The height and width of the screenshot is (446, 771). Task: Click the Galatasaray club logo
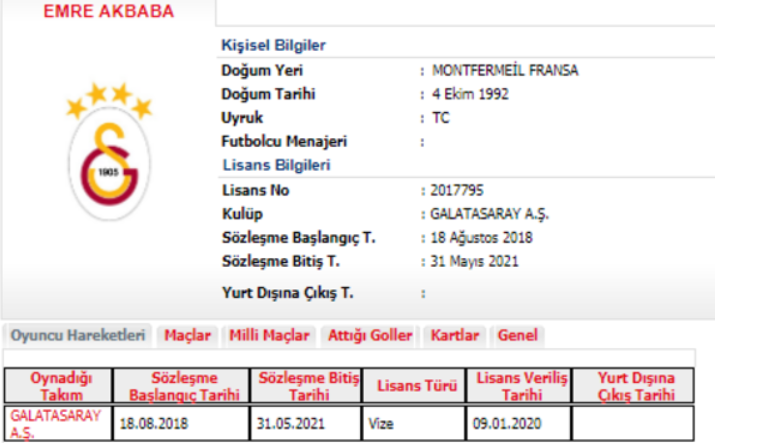point(109,152)
